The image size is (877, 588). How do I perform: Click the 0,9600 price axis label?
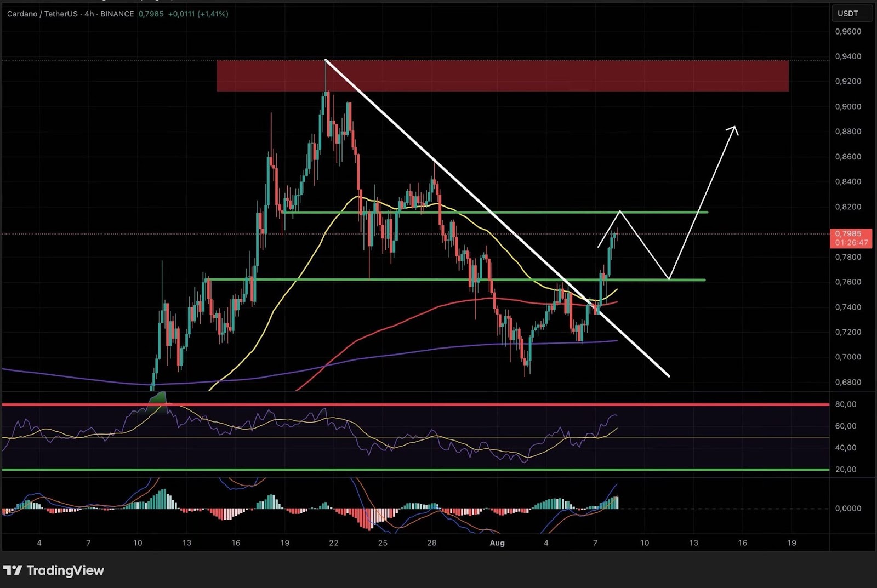848,32
